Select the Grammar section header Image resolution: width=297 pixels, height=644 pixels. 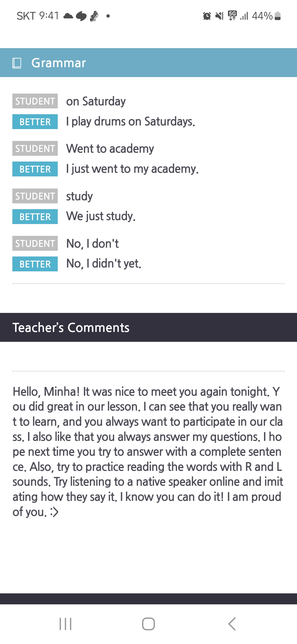pos(148,63)
